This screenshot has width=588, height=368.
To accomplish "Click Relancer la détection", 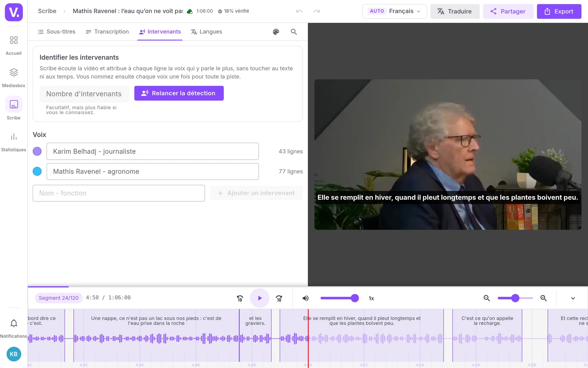I will [x=179, y=93].
